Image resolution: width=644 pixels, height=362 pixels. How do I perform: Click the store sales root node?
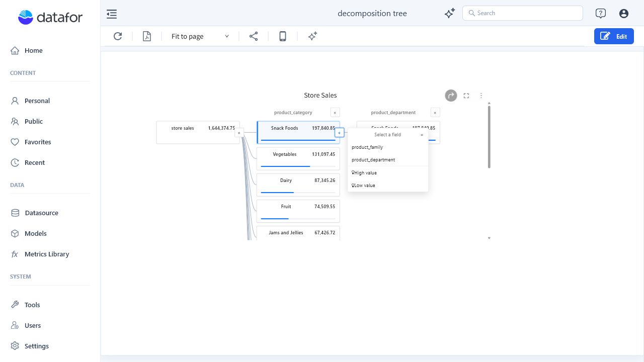pyautogui.click(x=198, y=132)
